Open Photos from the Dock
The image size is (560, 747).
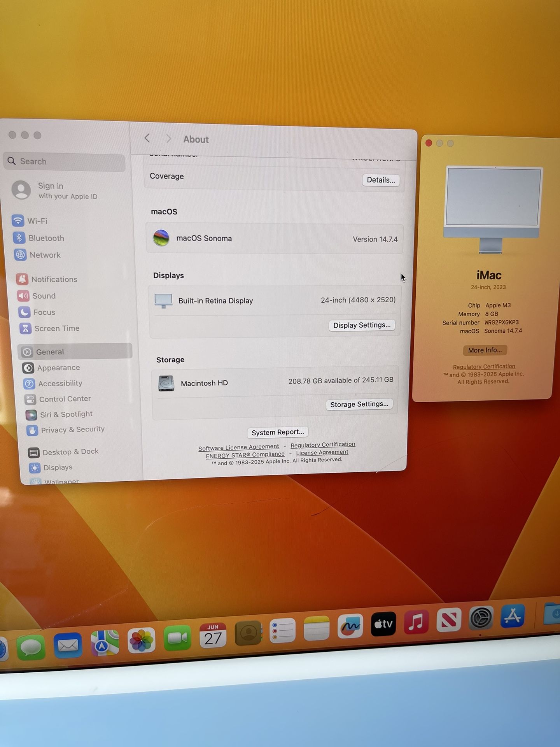(141, 640)
